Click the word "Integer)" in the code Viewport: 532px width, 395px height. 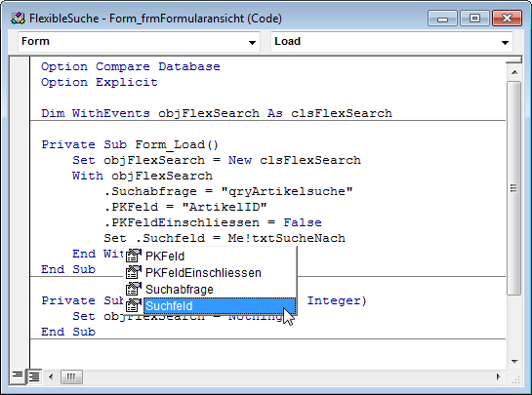(337, 300)
